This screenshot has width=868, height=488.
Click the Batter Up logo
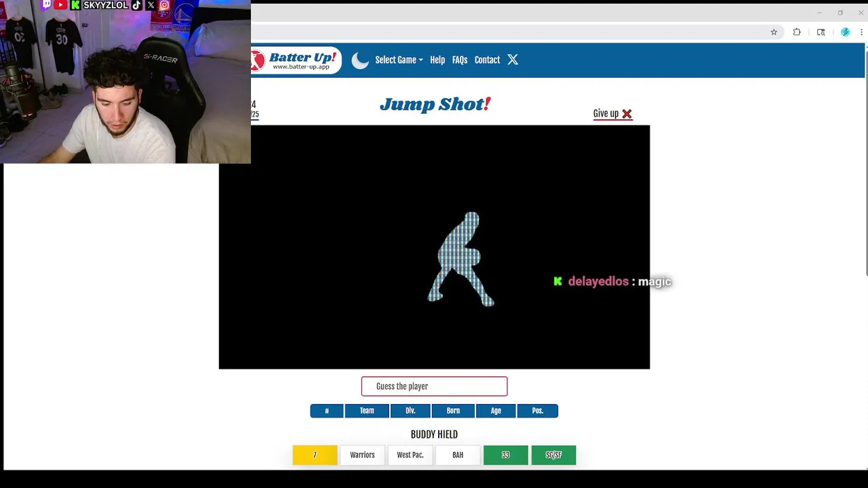[x=296, y=60]
